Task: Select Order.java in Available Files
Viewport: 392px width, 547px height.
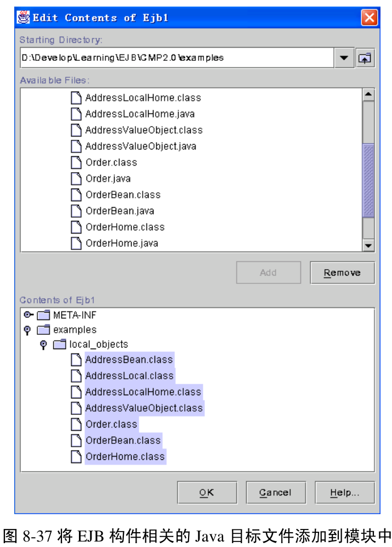Action: point(108,179)
